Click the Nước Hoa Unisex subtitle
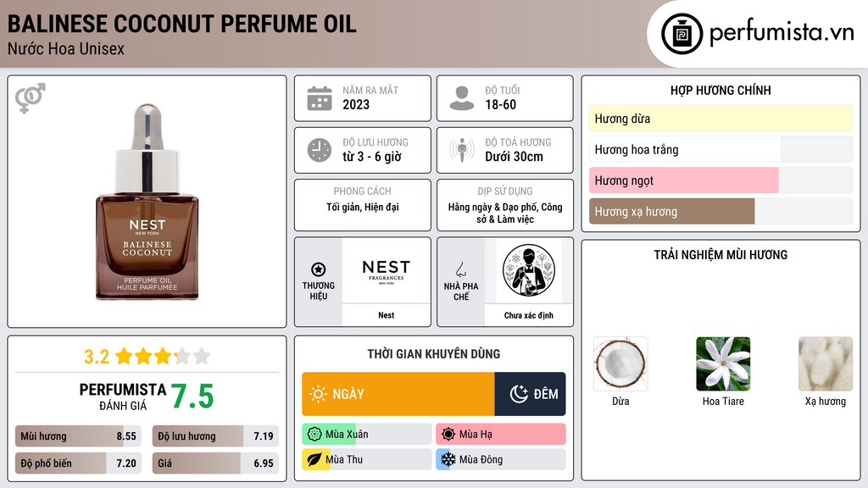The width and height of the screenshot is (868, 488). pyautogui.click(x=66, y=49)
